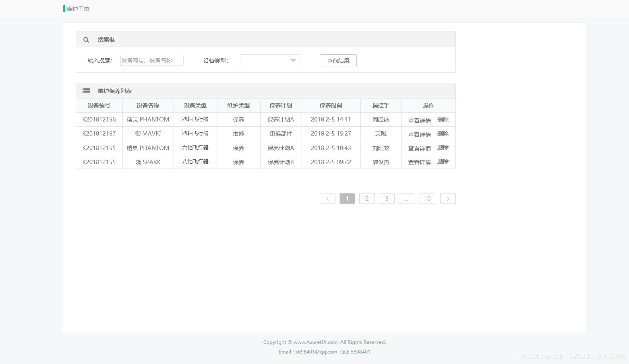The image size is (629, 364).
Task: Click the 设备名称 column header
Action: [148, 105]
